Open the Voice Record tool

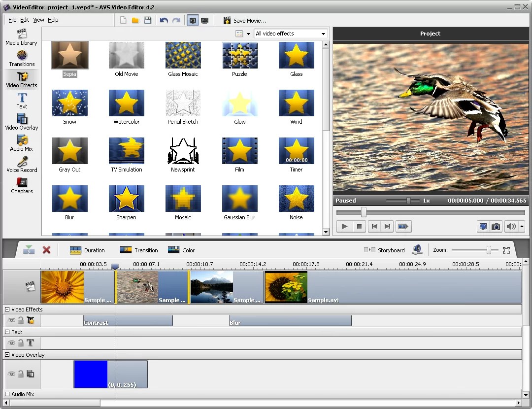22,164
